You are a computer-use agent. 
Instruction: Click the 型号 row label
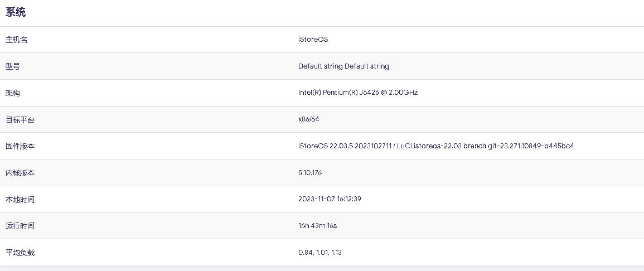tap(13, 66)
